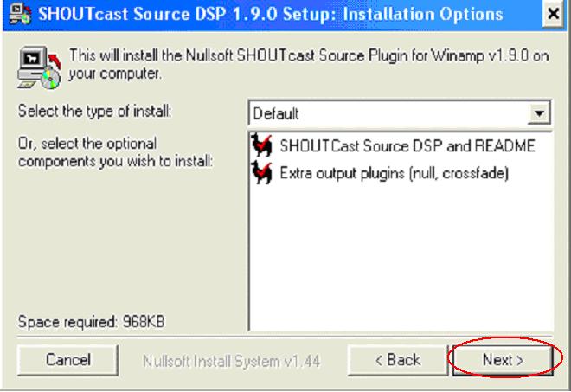Click the Default install type combo box
The image size is (571, 392).
pos(400,113)
